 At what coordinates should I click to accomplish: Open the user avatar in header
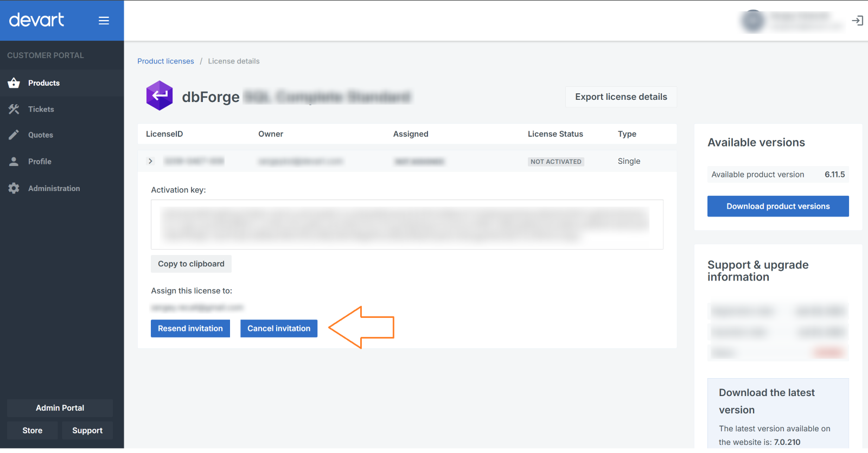753,21
